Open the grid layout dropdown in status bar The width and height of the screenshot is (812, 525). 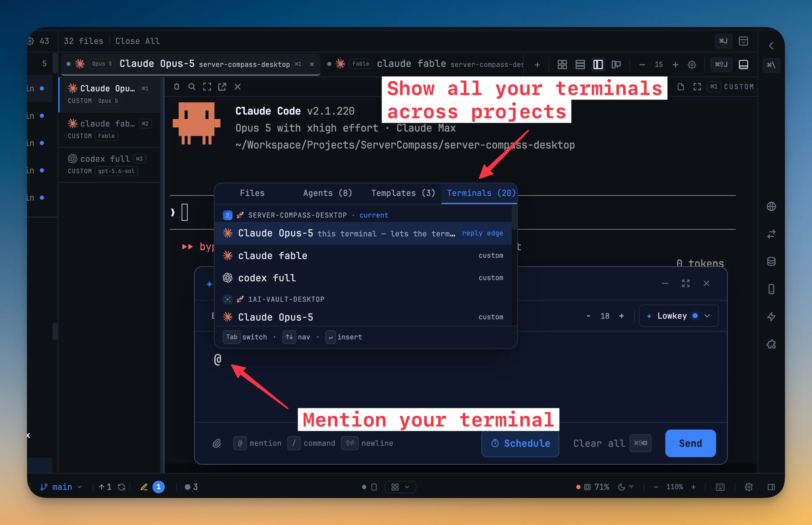point(400,487)
